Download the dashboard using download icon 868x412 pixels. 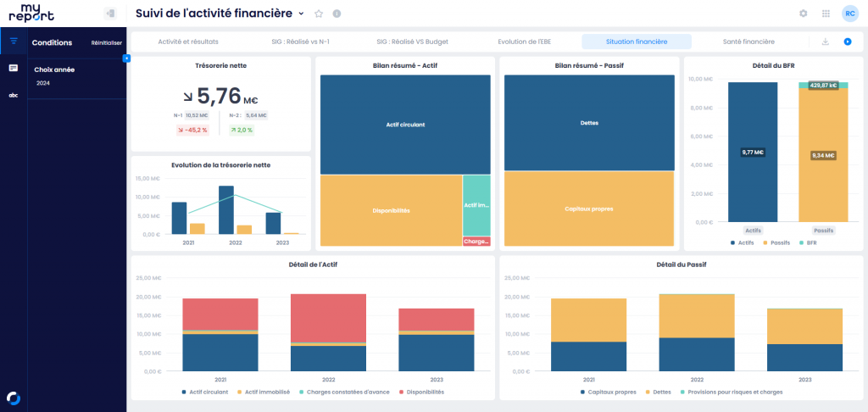pos(826,42)
